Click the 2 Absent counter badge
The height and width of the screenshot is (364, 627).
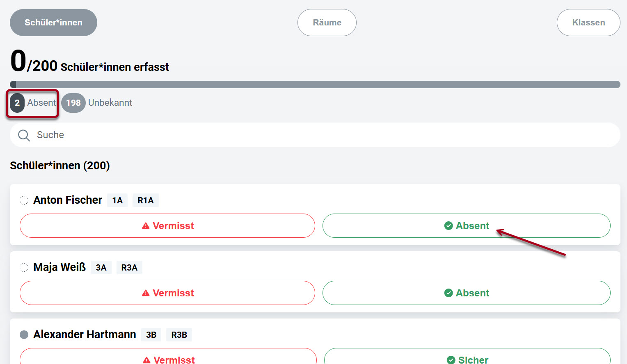pyautogui.click(x=33, y=103)
